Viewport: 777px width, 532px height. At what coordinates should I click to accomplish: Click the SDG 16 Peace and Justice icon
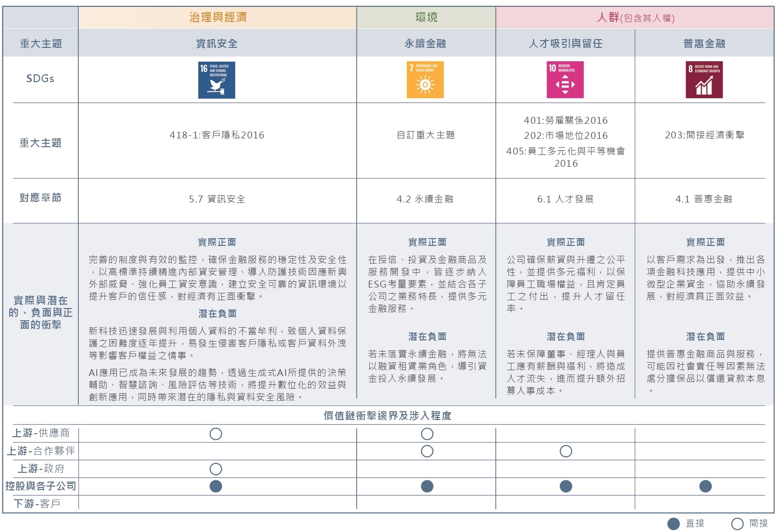pos(216,80)
